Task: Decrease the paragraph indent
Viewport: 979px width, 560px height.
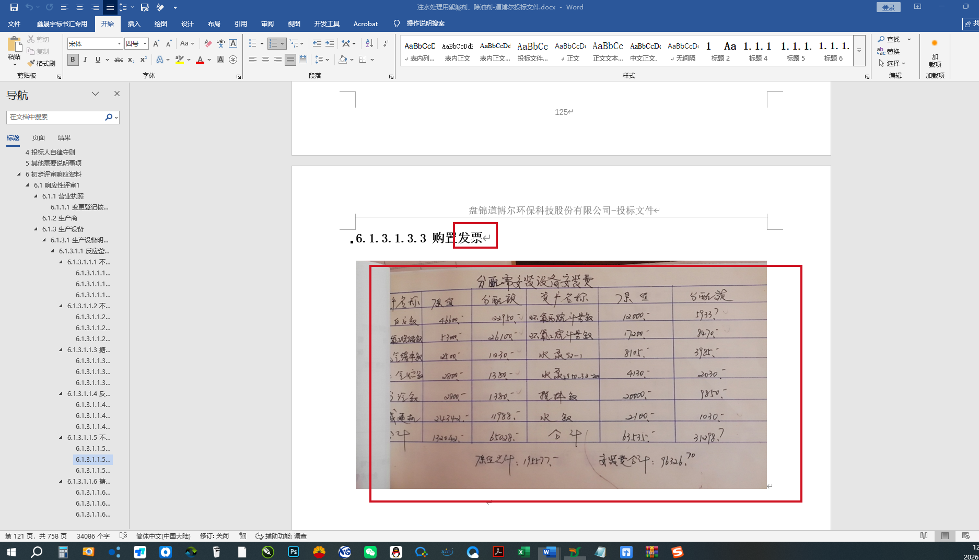Action: (317, 43)
